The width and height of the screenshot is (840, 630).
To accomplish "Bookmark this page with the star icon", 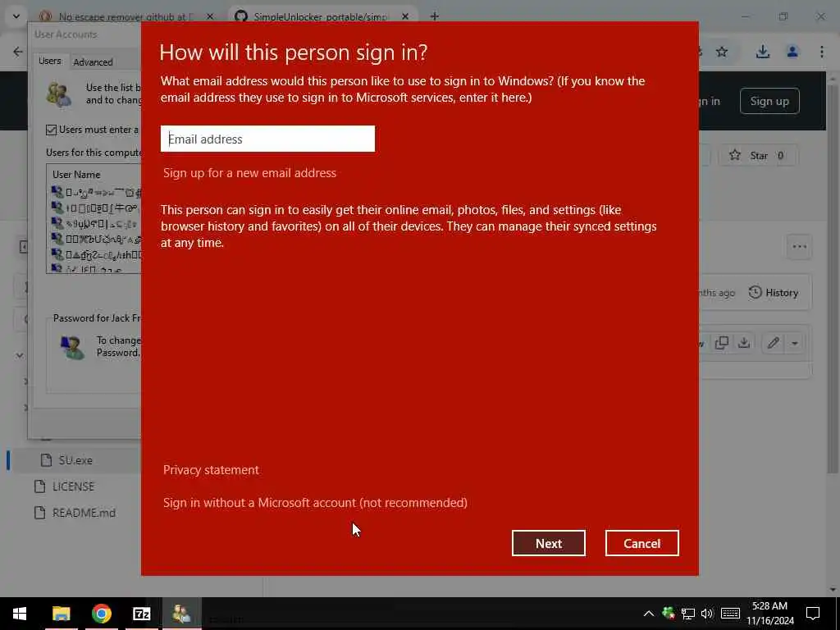I will pos(722,52).
